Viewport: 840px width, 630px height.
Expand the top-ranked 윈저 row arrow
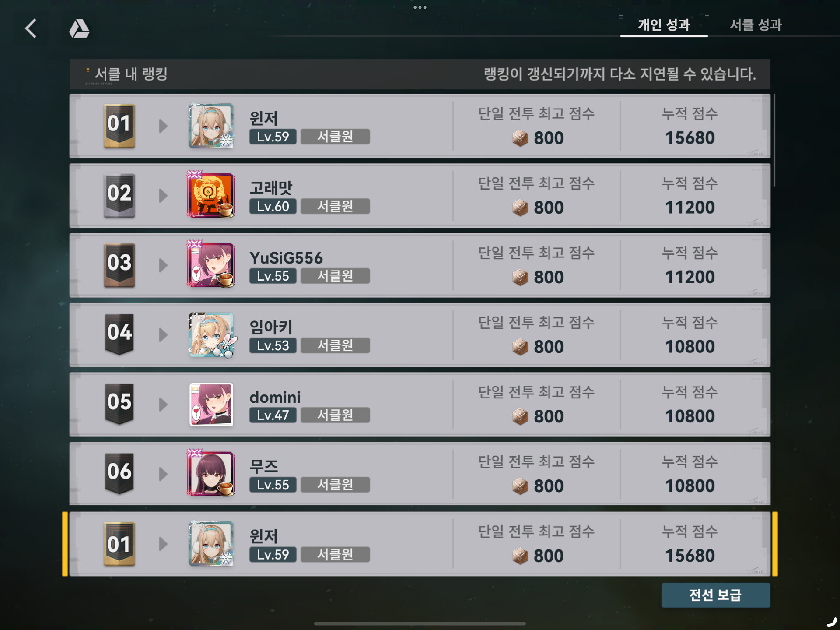[163, 126]
